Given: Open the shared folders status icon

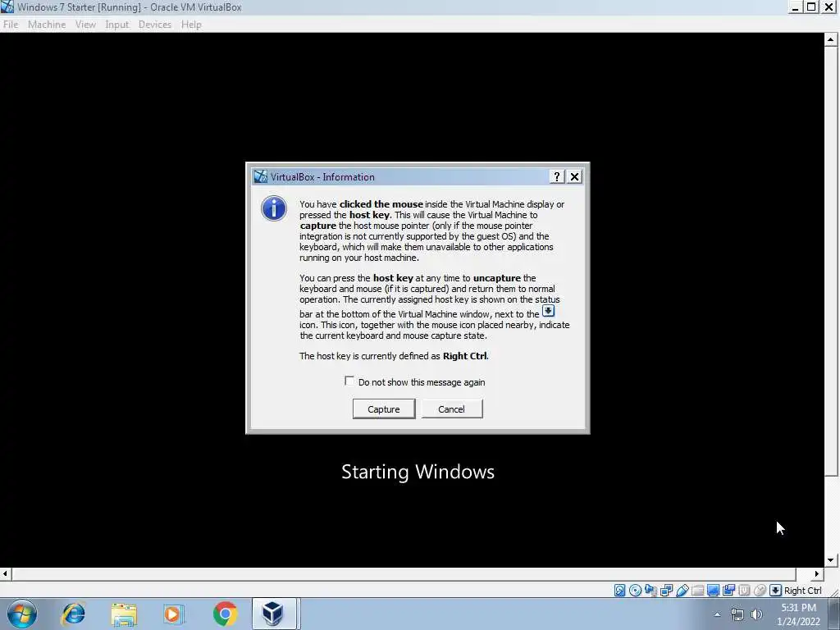Looking at the screenshot, I should click(x=697, y=591).
